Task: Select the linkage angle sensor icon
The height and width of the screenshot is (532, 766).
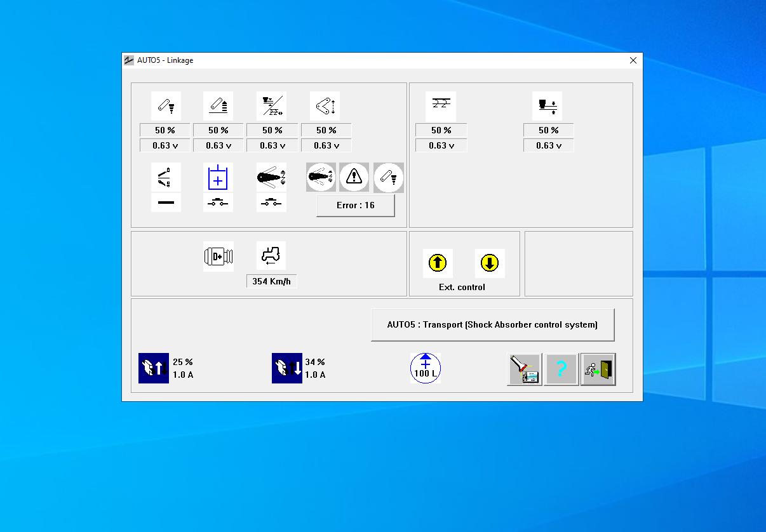Action: pyautogui.click(x=326, y=105)
